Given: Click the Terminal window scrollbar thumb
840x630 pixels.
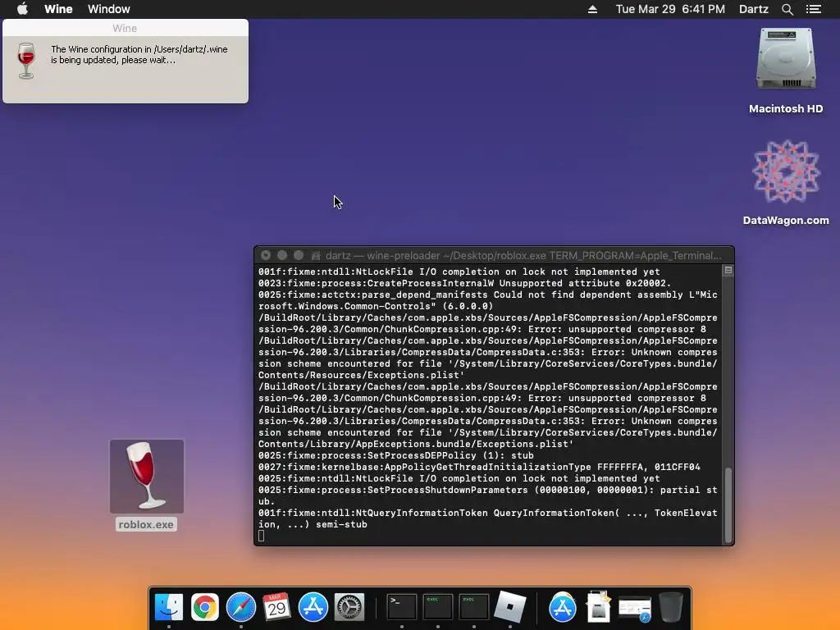Looking at the screenshot, I should [728, 505].
